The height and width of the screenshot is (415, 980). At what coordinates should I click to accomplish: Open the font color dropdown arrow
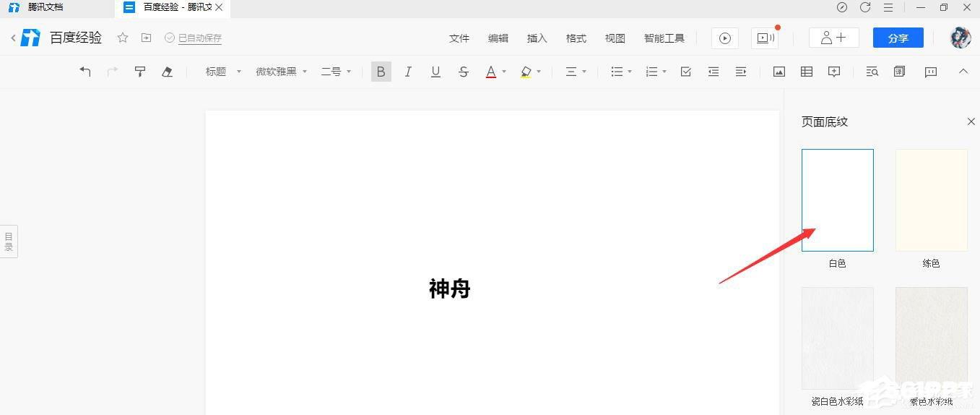(x=504, y=72)
